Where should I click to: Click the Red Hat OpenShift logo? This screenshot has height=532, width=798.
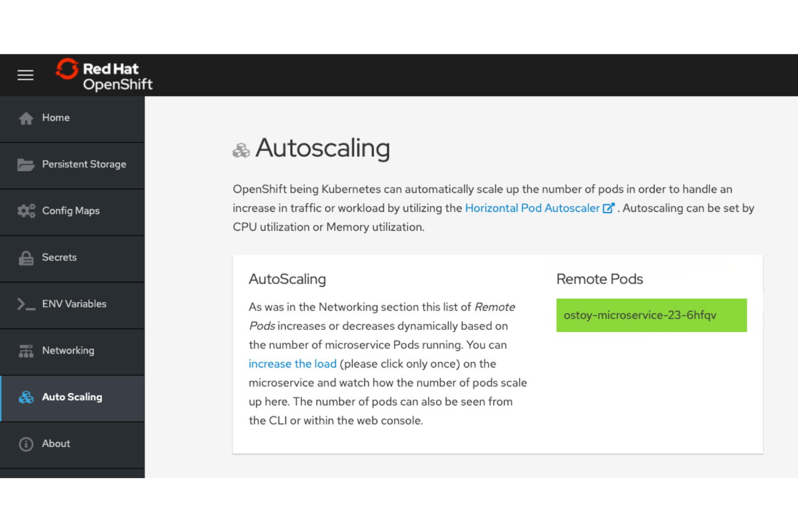click(104, 75)
